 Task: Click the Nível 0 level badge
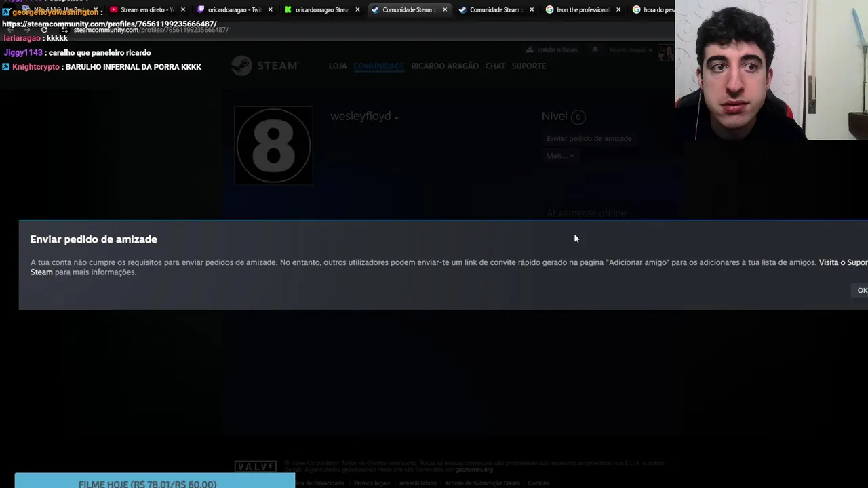(x=578, y=117)
